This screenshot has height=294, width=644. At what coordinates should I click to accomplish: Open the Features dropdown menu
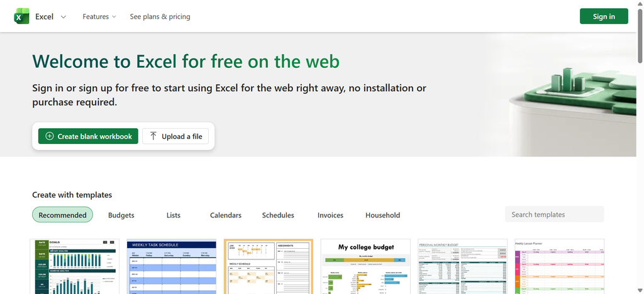(x=99, y=16)
